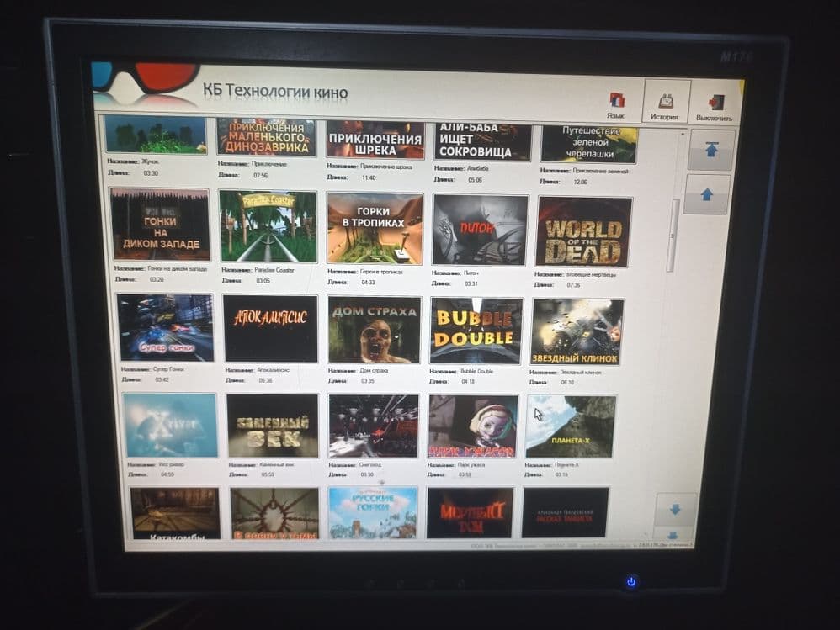Open the Paradise Coaster thumbnail
This screenshot has width=840, height=630.
(x=268, y=227)
